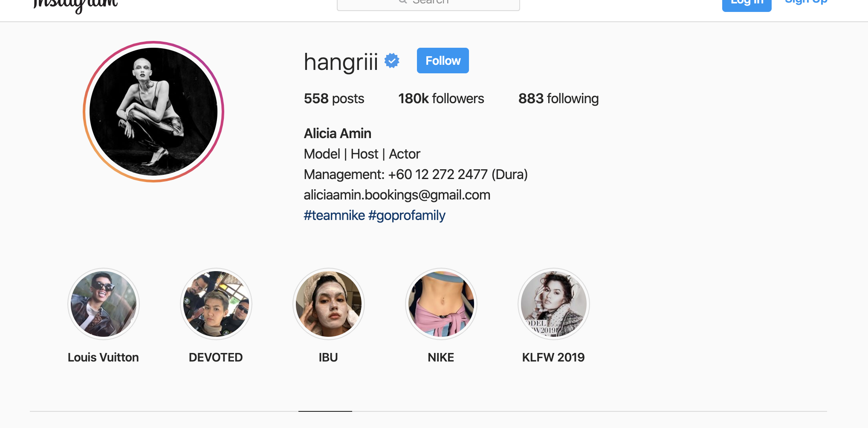Screen dimensions: 868x428
Task: Open the KLFW 2019 story highlight
Action: [554, 304]
